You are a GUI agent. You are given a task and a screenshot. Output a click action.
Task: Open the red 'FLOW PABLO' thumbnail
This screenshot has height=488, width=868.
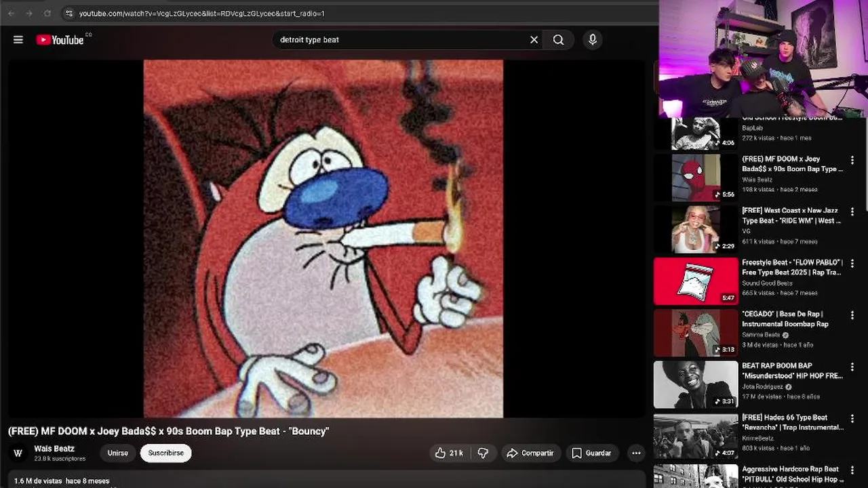pos(696,281)
